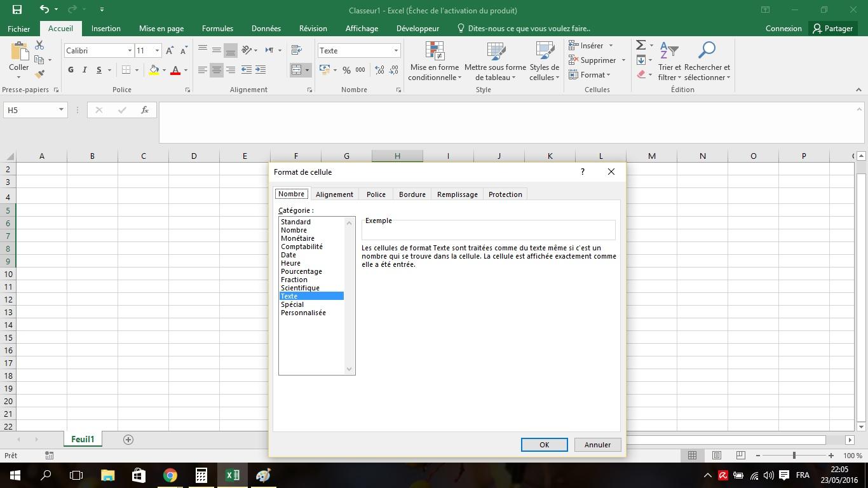Increase font size with the large A icon
This screenshot has height=488, width=868.
tap(170, 50)
